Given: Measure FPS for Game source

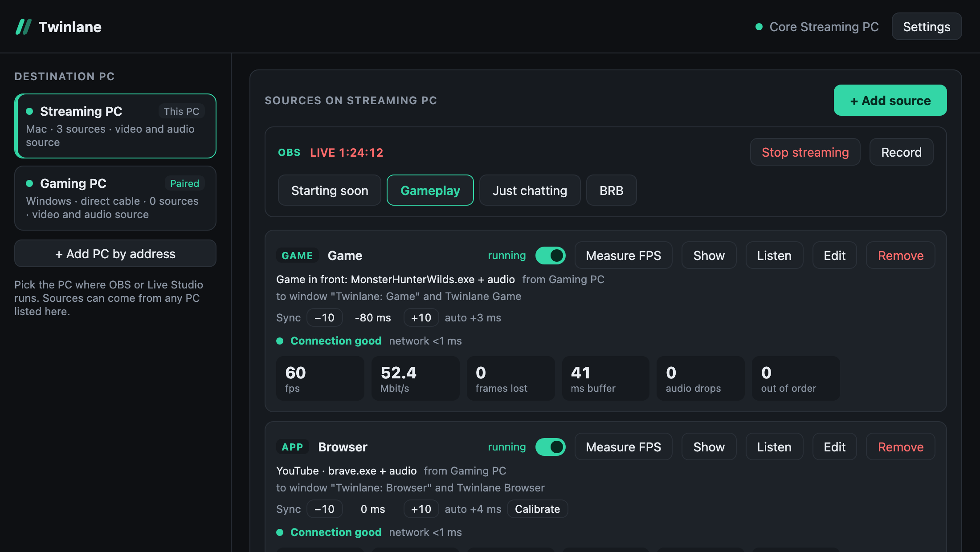Looking at the screenshot, I should [623, 256].
